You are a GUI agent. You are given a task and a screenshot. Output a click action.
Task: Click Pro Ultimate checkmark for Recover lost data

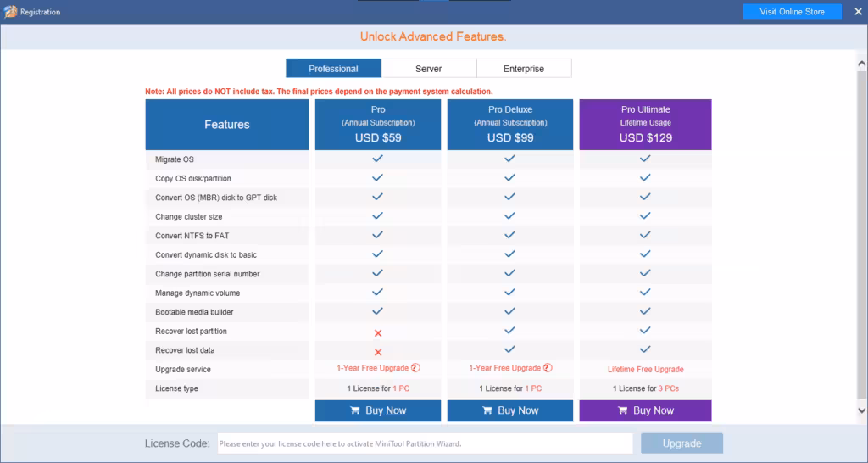point(645,349)
